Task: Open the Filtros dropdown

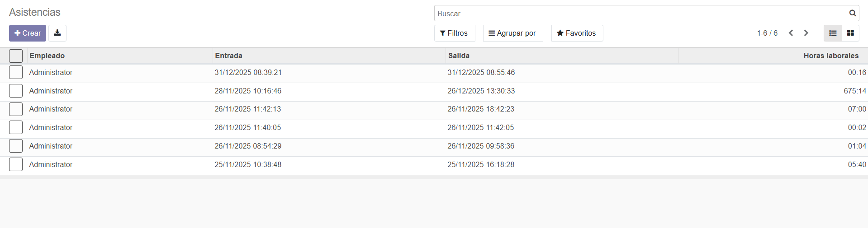Action: pos(454,33)
